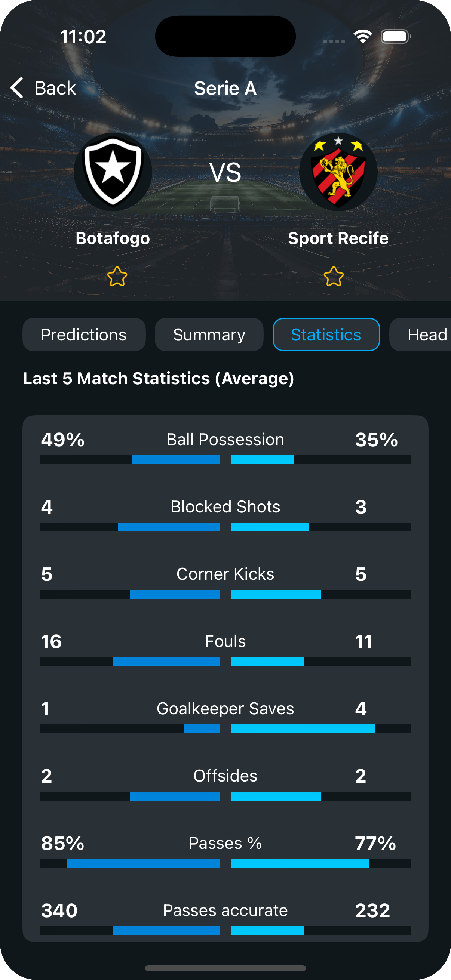This screenshot has height=980, width=451.
Task: Tap the Sport Recife team name
Action: [338, 238]
